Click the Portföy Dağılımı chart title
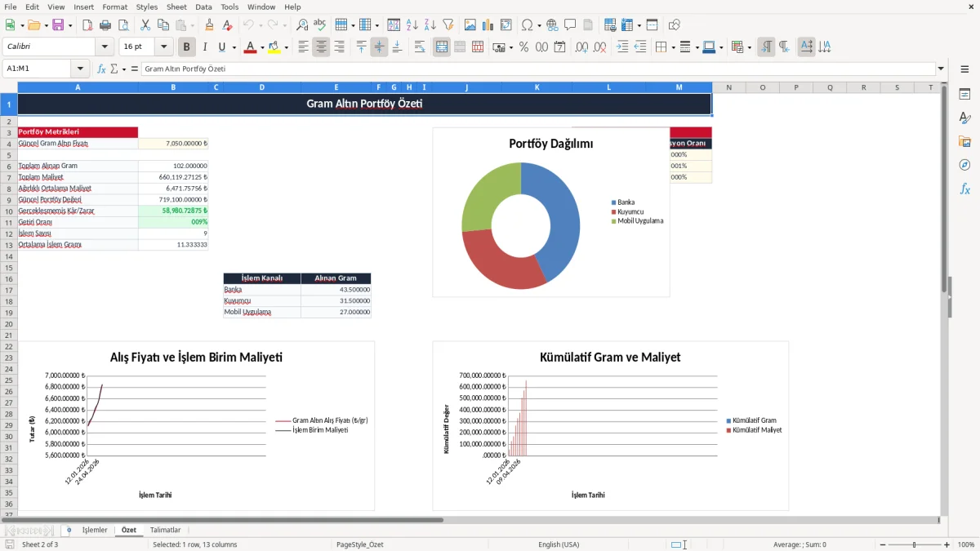This screenshot has width=980, height=551. click(551, 144)
